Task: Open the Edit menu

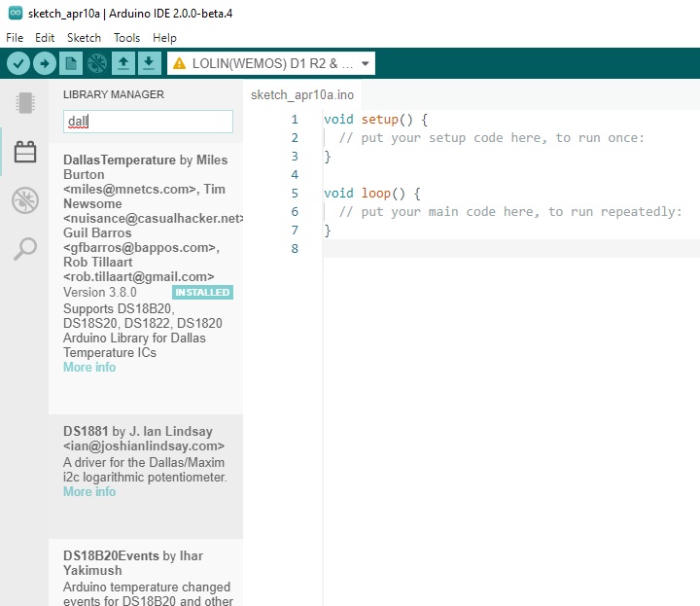Action: (45, 38)
